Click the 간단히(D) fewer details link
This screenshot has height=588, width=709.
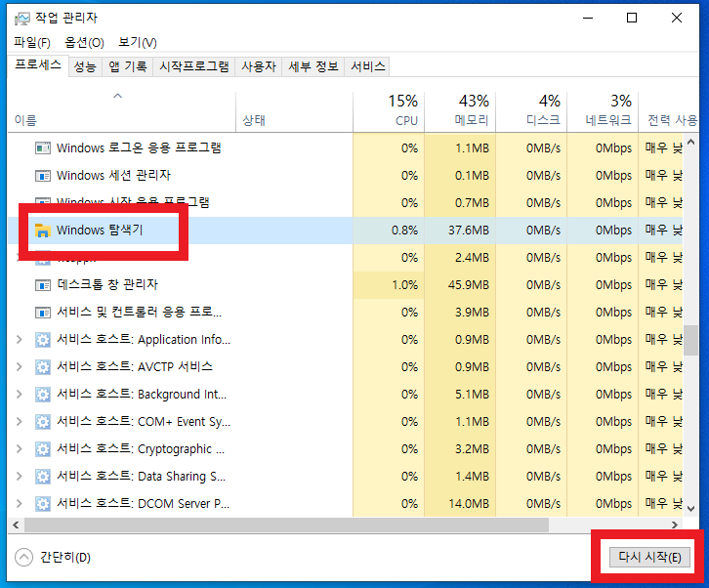pyautogui.click(x=65, y=558)
